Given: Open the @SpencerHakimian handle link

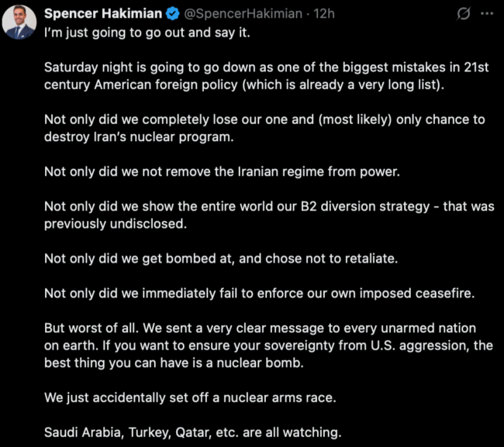Looking at the screenshot, I should tap(243, 14).
